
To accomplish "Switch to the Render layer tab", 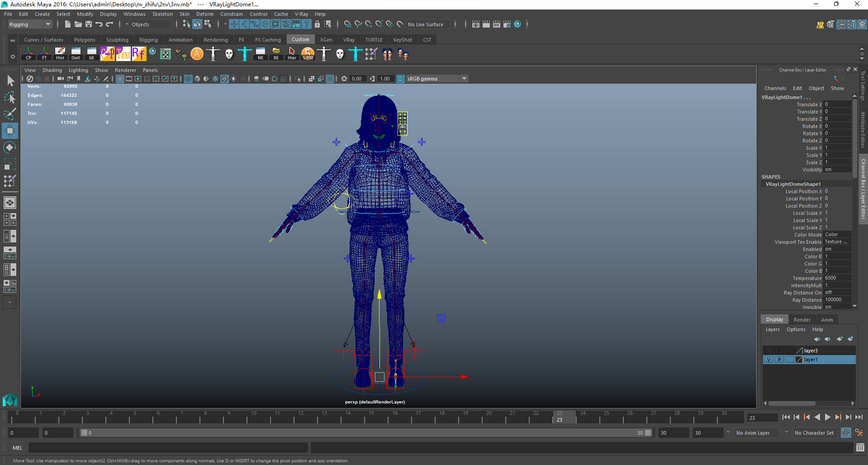I will [802, 320].
